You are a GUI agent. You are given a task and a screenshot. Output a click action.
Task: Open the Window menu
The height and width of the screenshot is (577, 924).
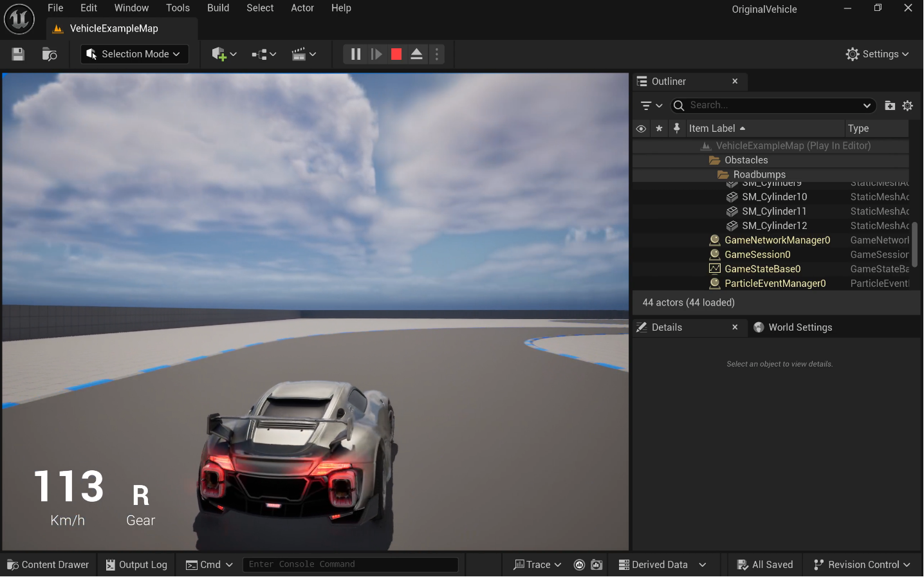coord(131,8)
